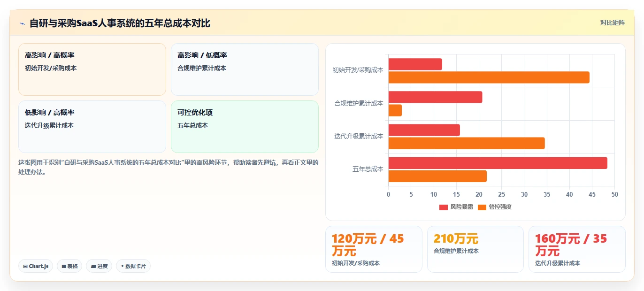Click the 数据卡片 tag icon
Screen dimensions: 644x291
[x=123, y=266]
